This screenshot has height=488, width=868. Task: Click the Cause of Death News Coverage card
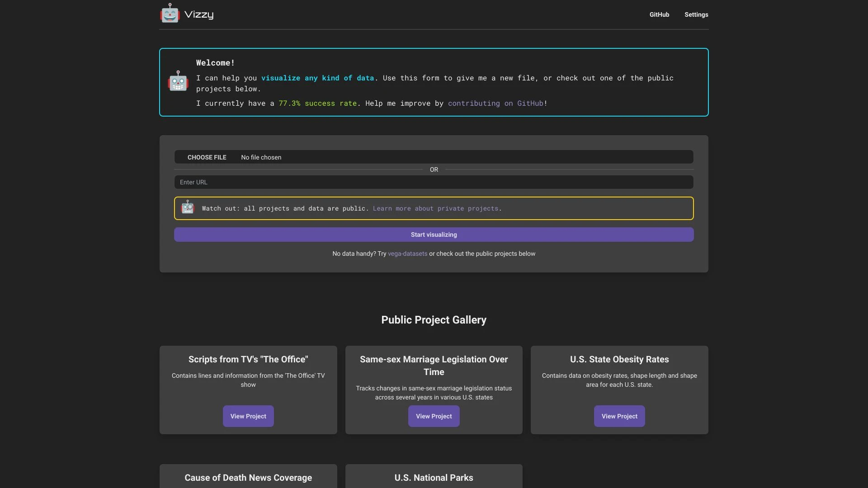pos(248,478)
